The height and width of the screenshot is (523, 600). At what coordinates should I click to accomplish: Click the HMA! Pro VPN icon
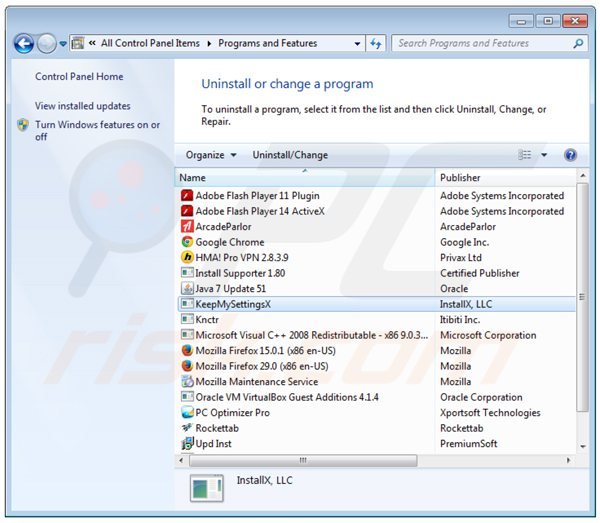[187, 258]
